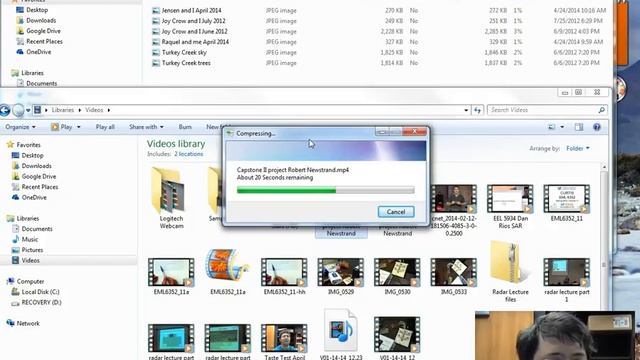Click the Search Videos field
Image resolution: width=640 pixels, height=360 pixels.
click(542, 110)
